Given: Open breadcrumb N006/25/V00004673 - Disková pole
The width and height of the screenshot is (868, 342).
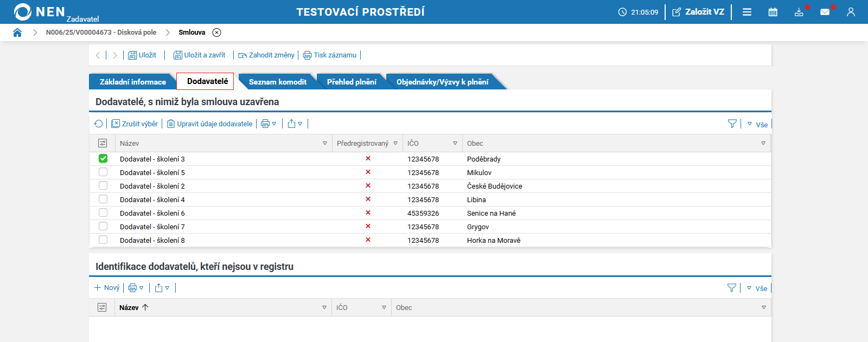Looking at the screenshot, I should (101, 33).
